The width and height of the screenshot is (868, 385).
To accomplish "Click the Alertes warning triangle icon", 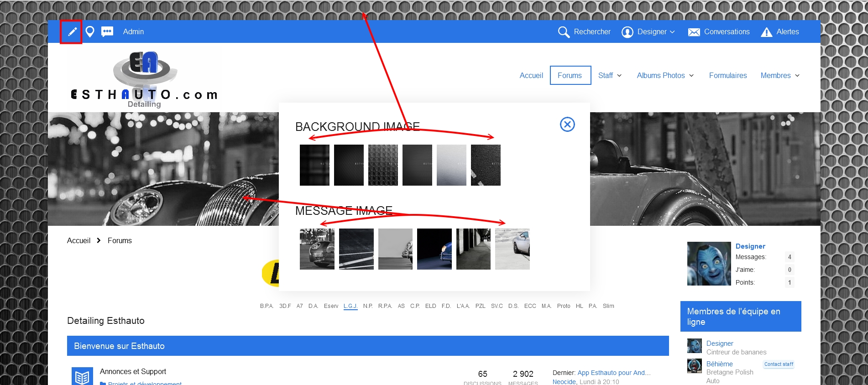I will (767, 32).
